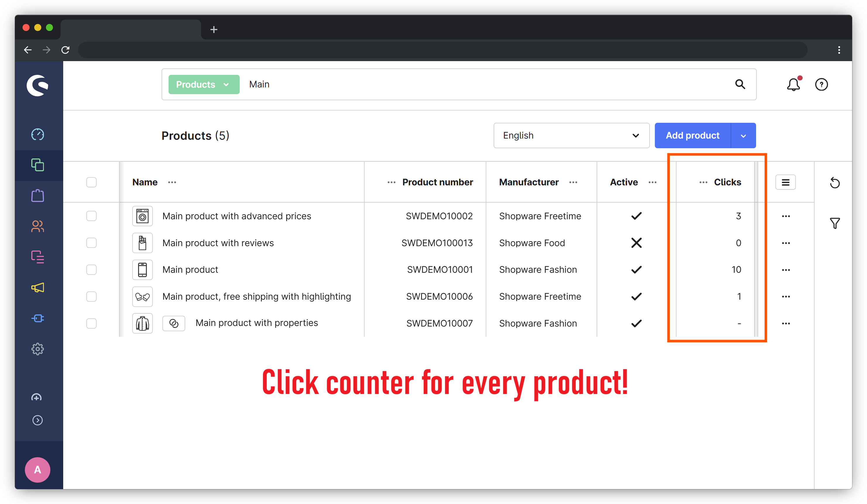Select checkbox for Main product with properties
This screenshot has width=867, height=504.
[92, 323]
